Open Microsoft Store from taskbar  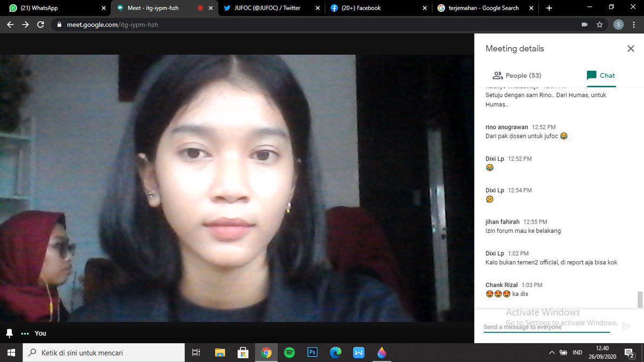[x=243, y=353]
